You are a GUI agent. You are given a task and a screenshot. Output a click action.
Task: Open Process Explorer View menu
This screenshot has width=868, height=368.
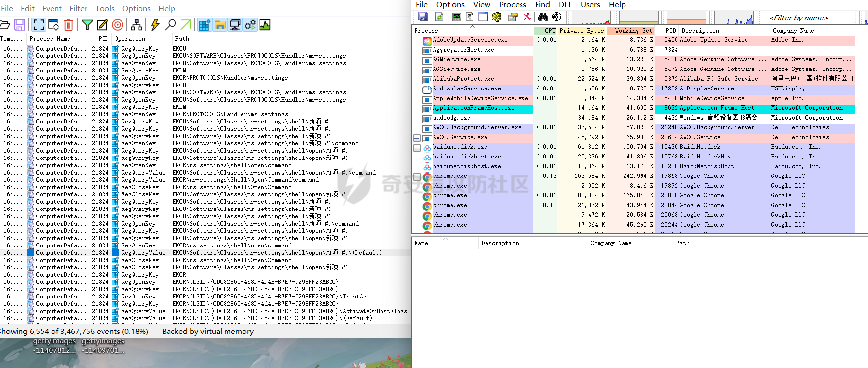click(x=482, y=4)
